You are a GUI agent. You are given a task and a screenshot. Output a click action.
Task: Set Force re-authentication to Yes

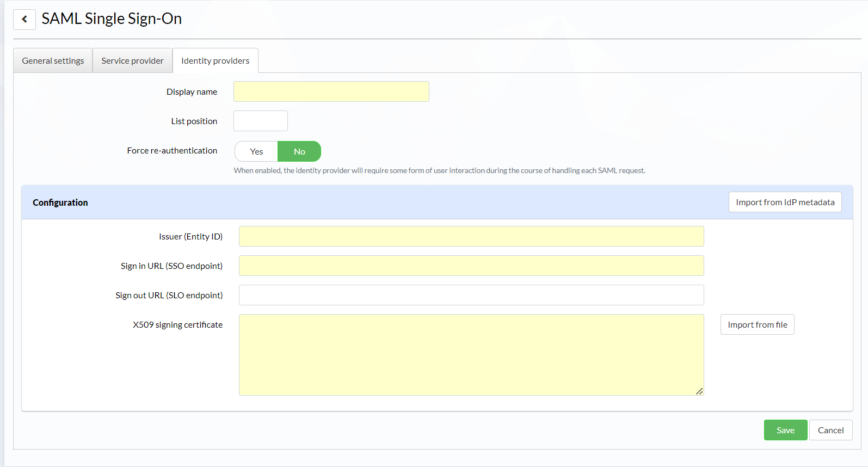tap(256, 151)
